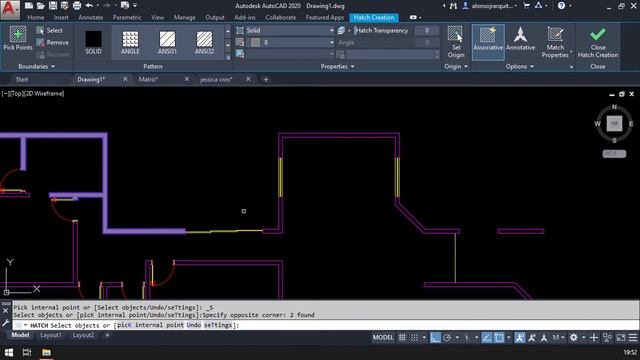Click the Plot printer icon
The image size is (640, 360).
[77, 6]
